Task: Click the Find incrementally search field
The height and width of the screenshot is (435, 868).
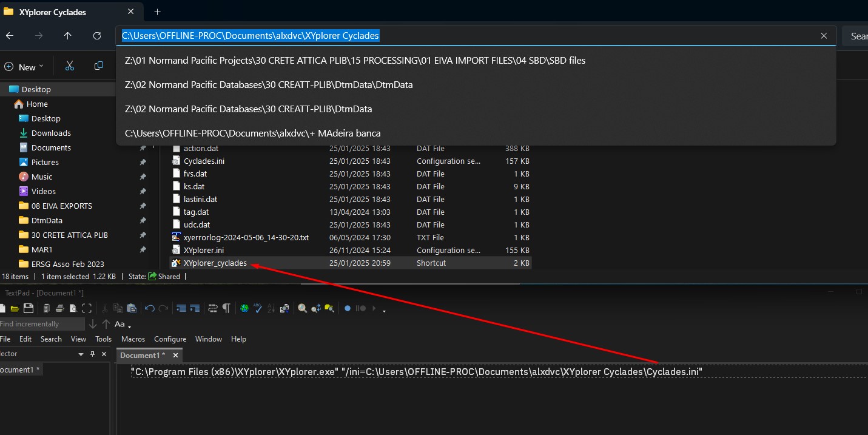Action: click(x=39, y=324)
